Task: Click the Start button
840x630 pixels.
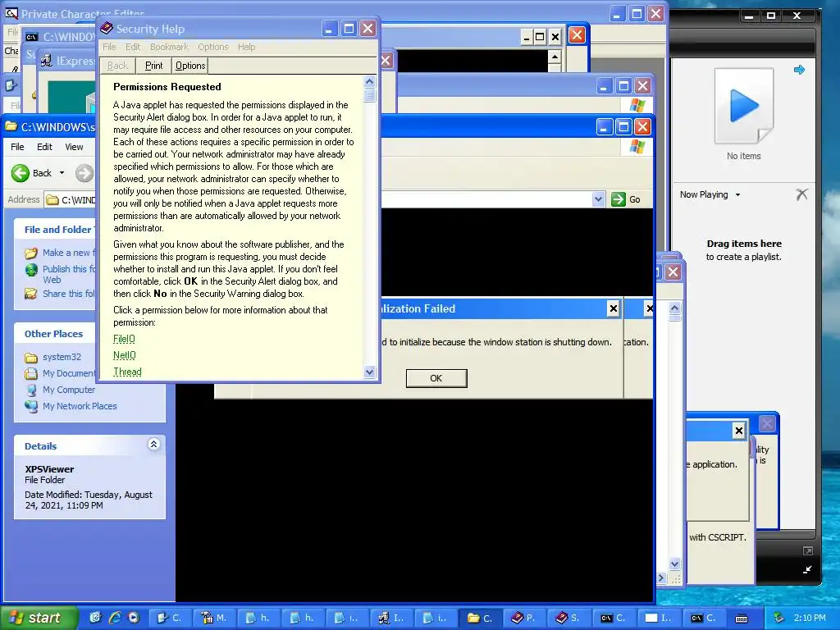Action: pos(39,618)
